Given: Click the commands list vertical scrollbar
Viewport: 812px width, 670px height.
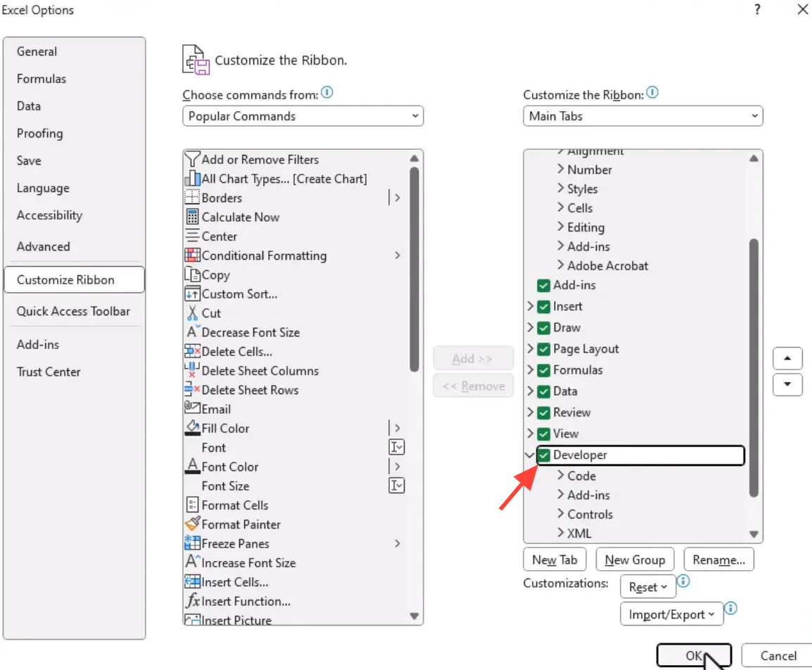Looking at the screenshot, I should pyautogui.click(x=414, y=267).
